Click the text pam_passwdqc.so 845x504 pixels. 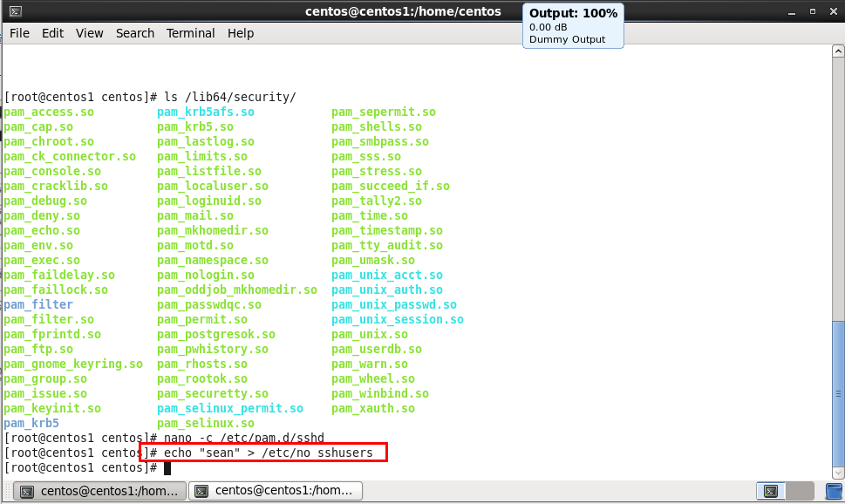pos(209,305)
